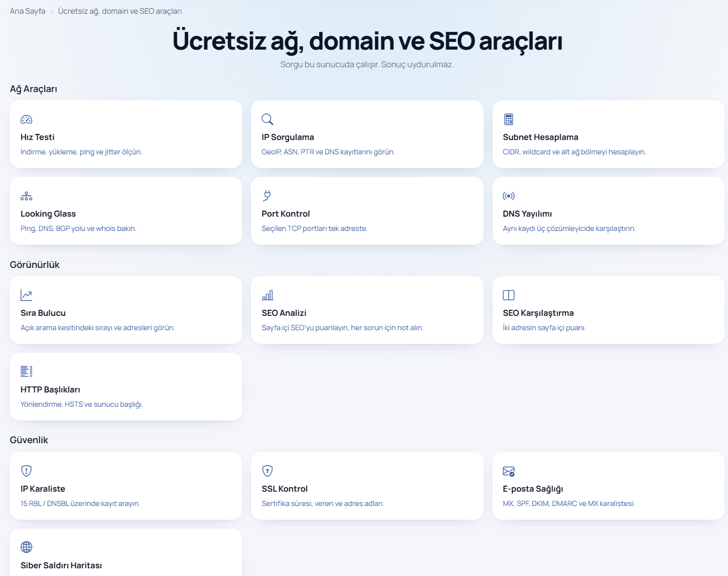Click the DNS Yayılımı broadcast icon
728x576 pixels.
508,196
